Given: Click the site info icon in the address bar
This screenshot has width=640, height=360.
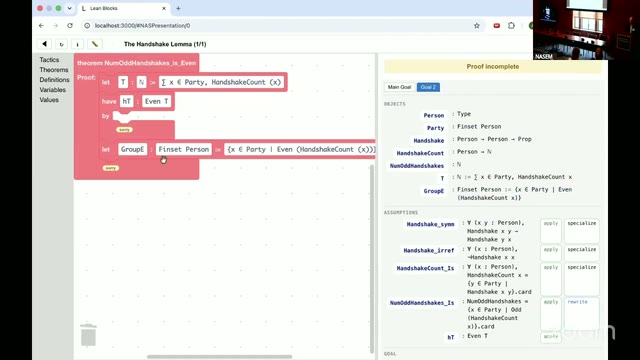Looking at the screenshot, I should click(87, 25).
